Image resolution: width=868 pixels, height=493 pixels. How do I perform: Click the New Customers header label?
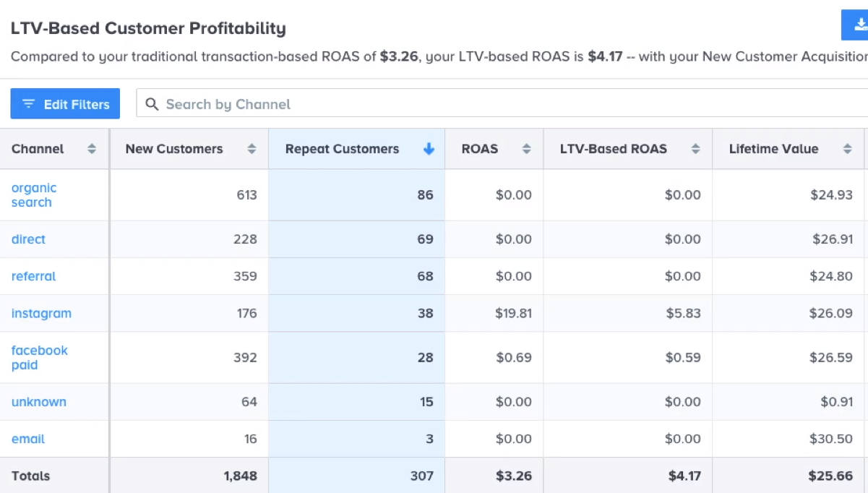174,149
